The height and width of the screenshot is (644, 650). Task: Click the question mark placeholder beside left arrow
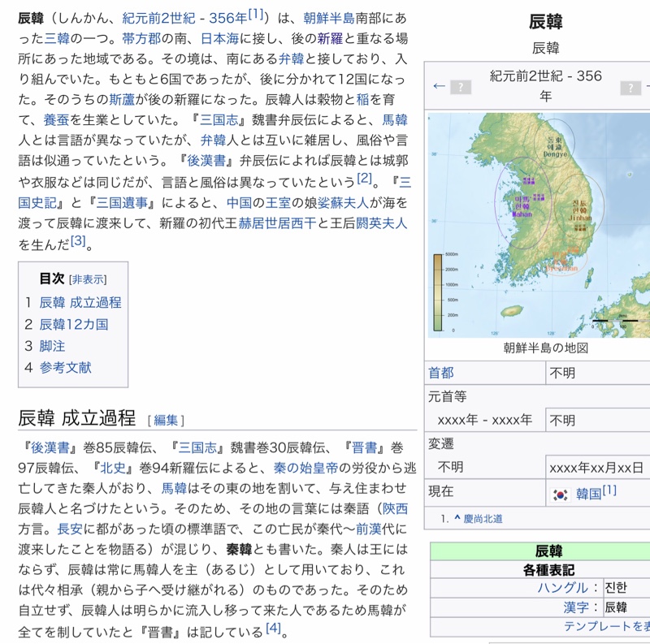click(x=460, y=87)
